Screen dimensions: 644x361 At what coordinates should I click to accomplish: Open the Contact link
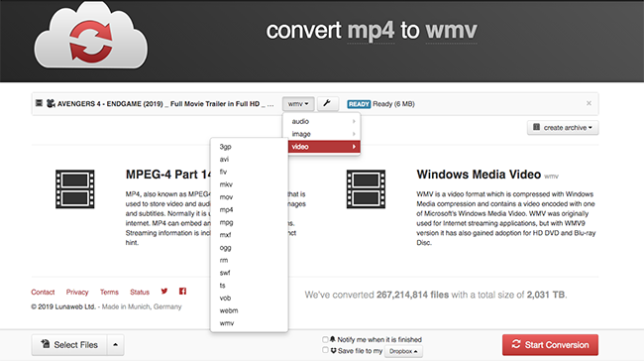[x=43, y=292]
